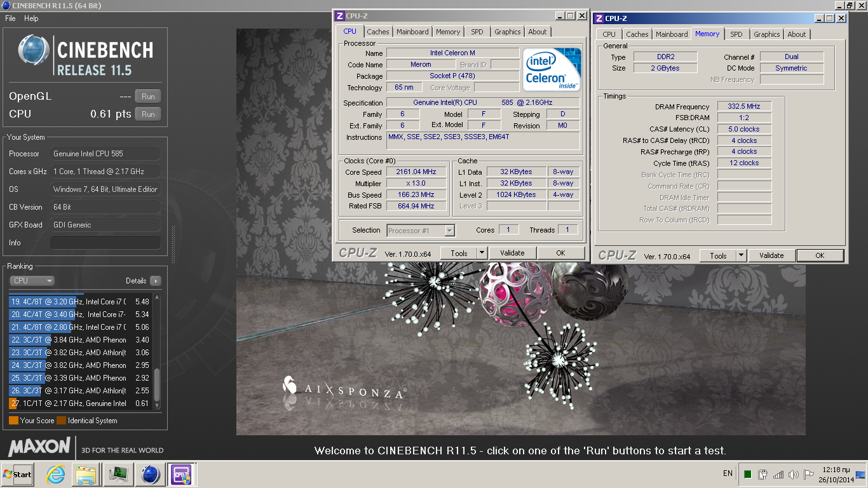
Task: Switch to Caches tab in right CPU-Z window
Action: click(x=637, y=34)
